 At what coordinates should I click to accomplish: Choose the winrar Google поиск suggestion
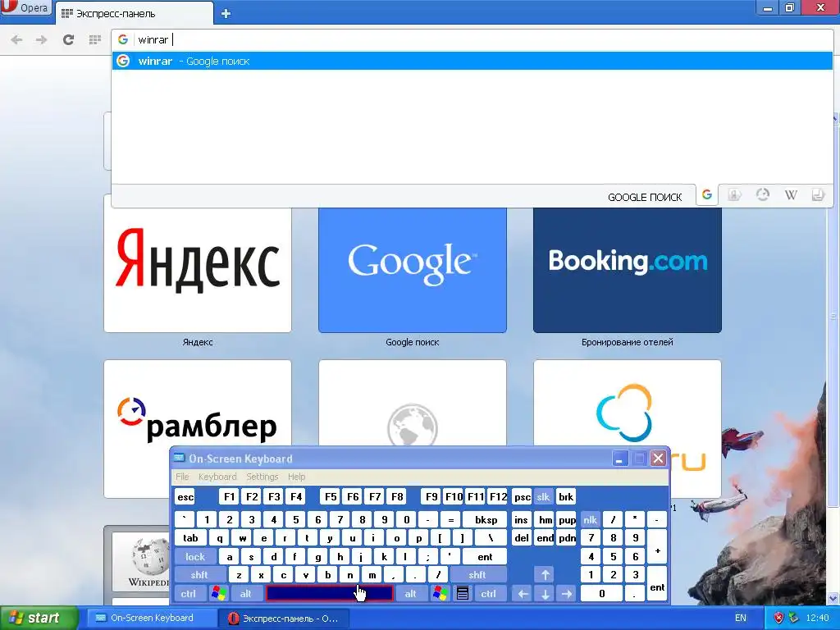point(472,61)
